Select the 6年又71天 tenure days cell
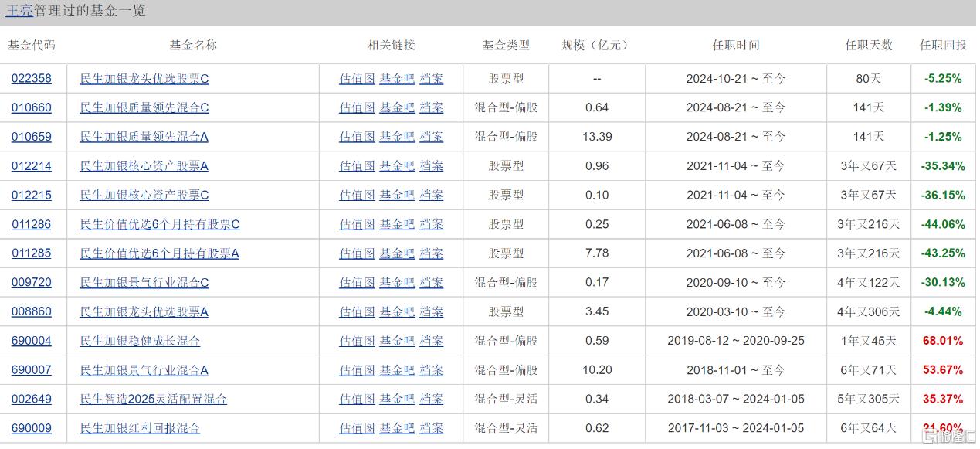 [869, 370]
